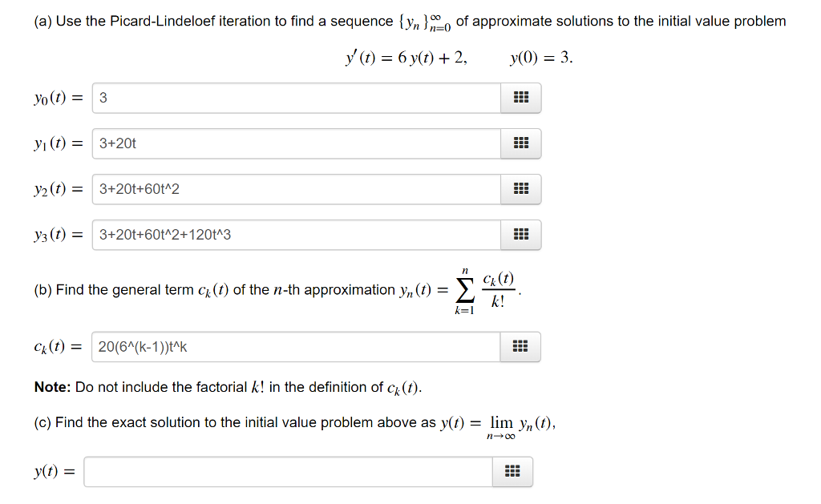Click the keypad icon beside the answer containing 3+20t
Image resolution: width=821 pixels, height=504 pixels.
tap(520, 143)
